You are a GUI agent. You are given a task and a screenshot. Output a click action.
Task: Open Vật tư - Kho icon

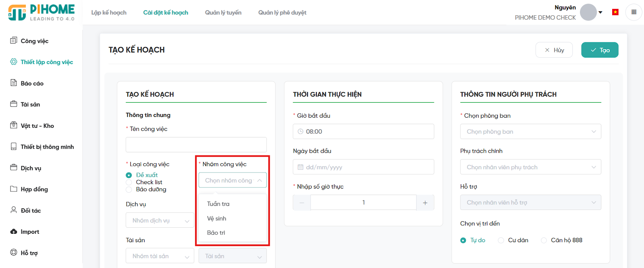click(x=14, y=125)
